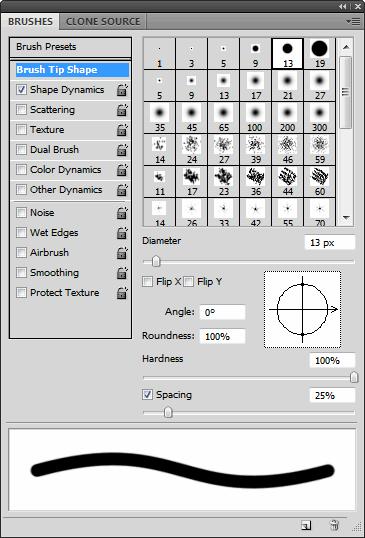The height and width of the screenshot is (538, 365).
Task: Click the lock icon next to Airbrush
Action: point(122,253)
